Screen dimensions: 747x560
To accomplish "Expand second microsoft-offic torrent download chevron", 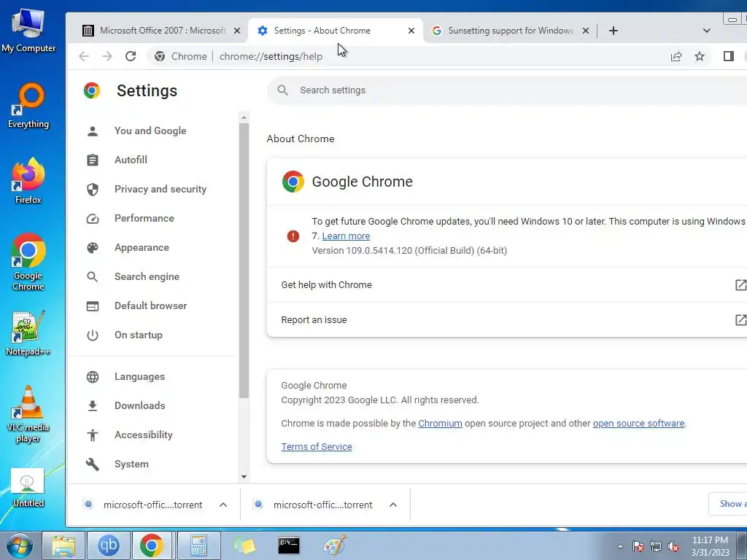I will [393, 505].
